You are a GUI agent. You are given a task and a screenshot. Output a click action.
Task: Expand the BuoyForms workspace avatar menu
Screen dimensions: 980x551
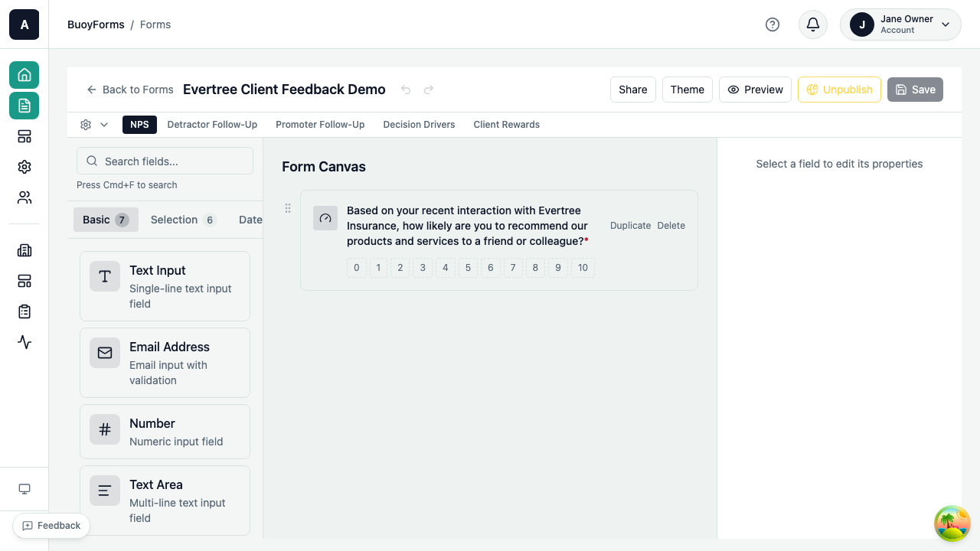tap(24, 24)
